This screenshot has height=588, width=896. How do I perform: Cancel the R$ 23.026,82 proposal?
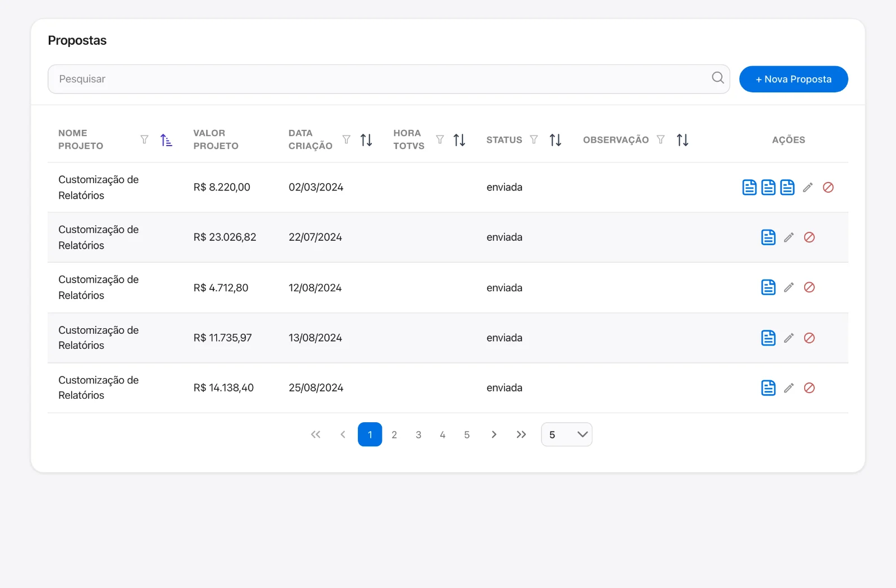(x=809, y=237)
